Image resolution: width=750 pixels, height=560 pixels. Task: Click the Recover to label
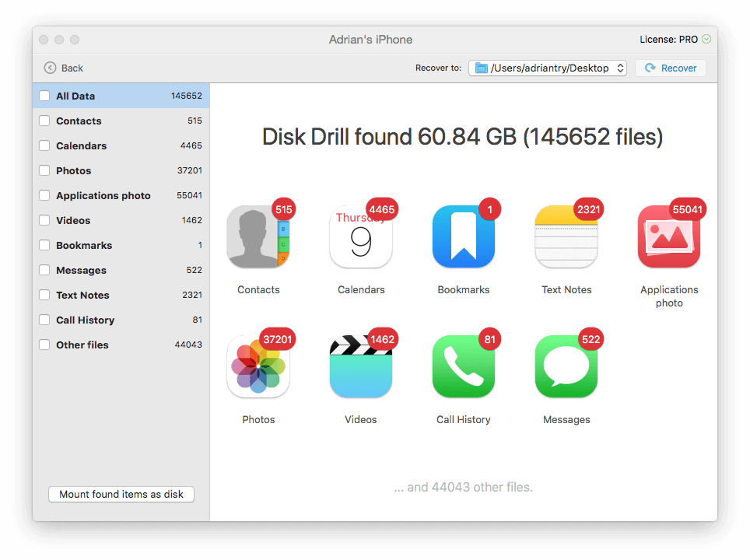[x=438, y=68]
